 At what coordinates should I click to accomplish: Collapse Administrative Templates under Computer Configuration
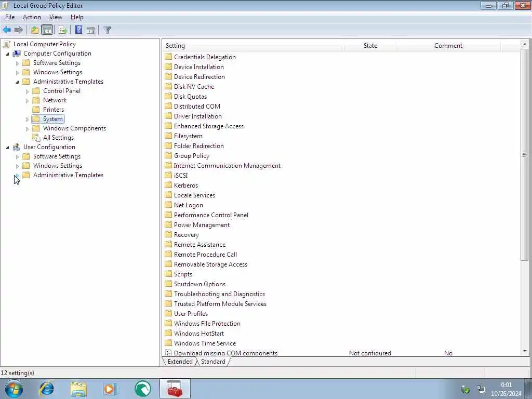(17, 82)
